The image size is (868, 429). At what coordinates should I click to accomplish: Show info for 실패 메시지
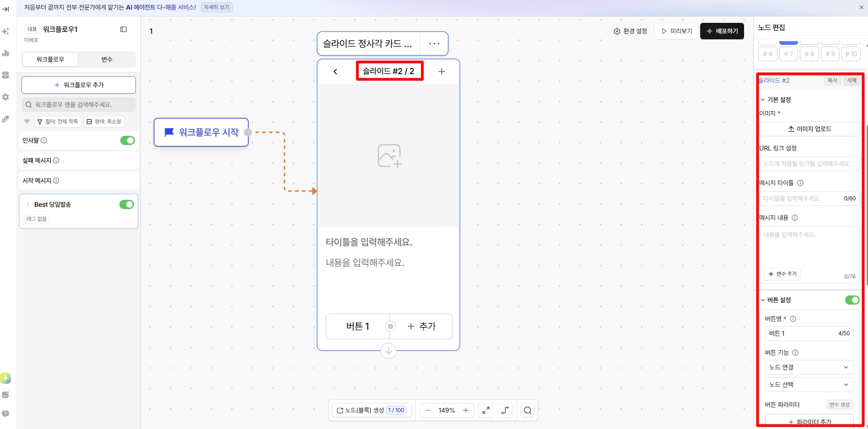pos(56,161)
